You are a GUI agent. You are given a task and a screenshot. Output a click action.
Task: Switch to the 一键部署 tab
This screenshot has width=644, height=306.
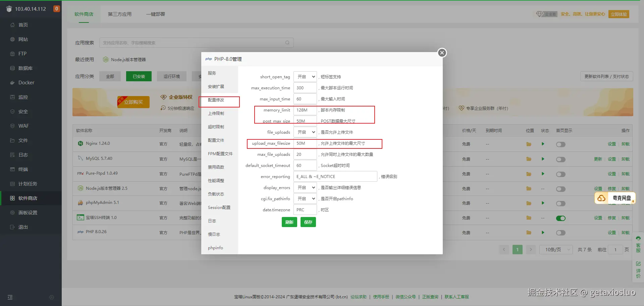click(156, 14)
